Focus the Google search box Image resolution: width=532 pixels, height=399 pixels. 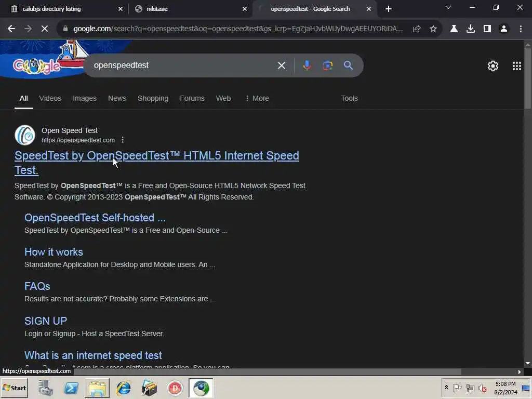[x=183, y=65]
